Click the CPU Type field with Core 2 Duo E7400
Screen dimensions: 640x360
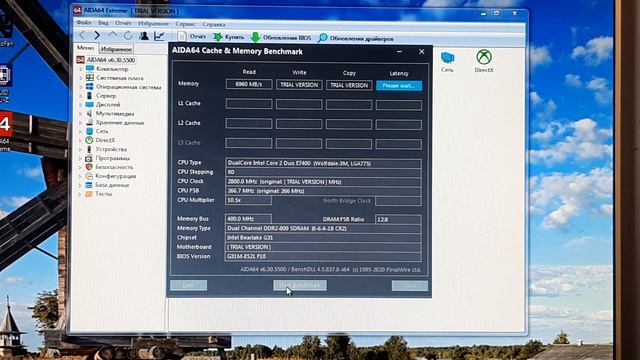[x=323, y=163]
